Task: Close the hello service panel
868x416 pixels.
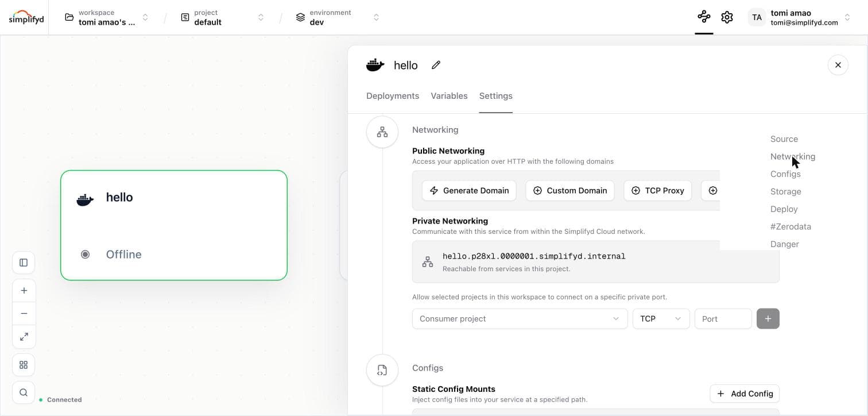Action: click(838, 65)
